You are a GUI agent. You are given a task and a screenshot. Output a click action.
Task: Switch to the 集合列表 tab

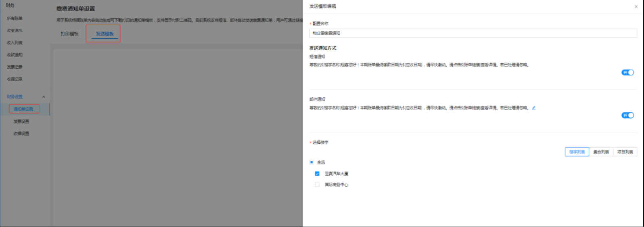click(x=601, y=152)
